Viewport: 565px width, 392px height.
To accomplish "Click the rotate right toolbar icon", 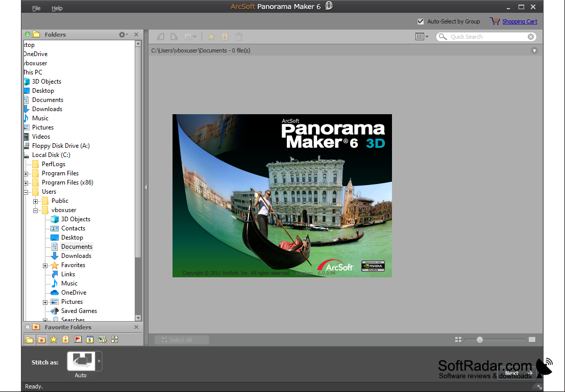I will (x=174, y=36).
